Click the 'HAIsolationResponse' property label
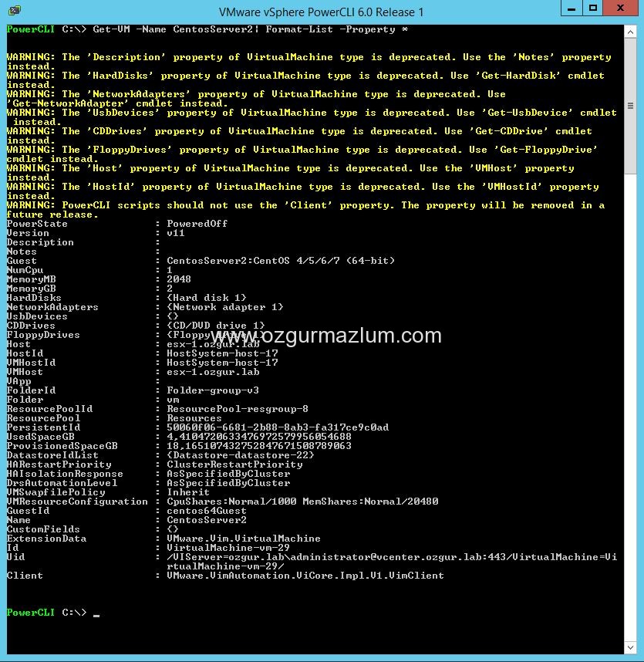The width and height of the screenshot is (644, 662). [x=65, y=474]
